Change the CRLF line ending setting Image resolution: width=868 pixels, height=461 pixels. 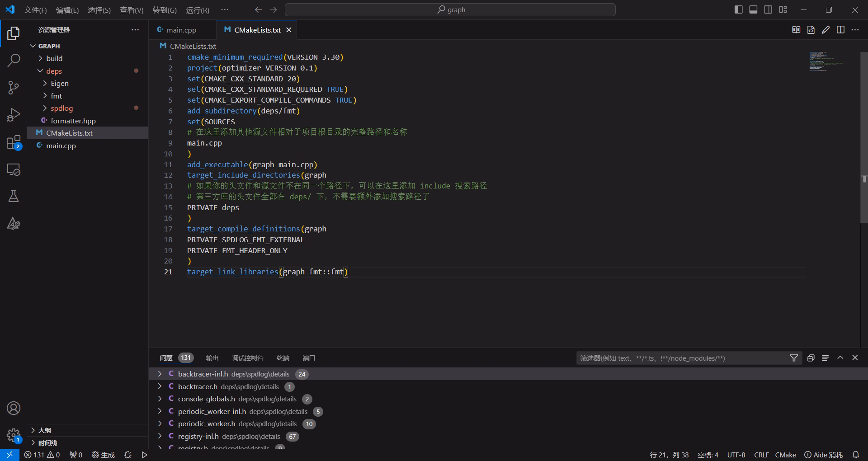pos(761,455)
